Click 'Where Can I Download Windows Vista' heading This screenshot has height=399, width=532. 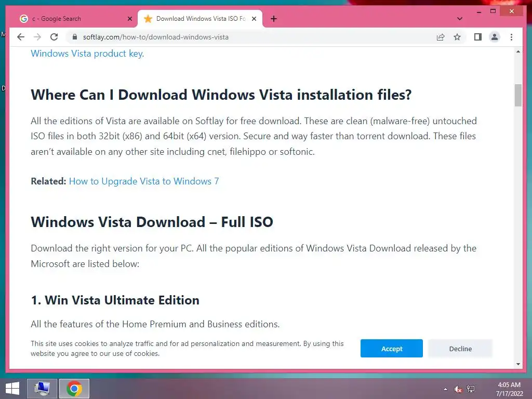(x=221, y=95)
